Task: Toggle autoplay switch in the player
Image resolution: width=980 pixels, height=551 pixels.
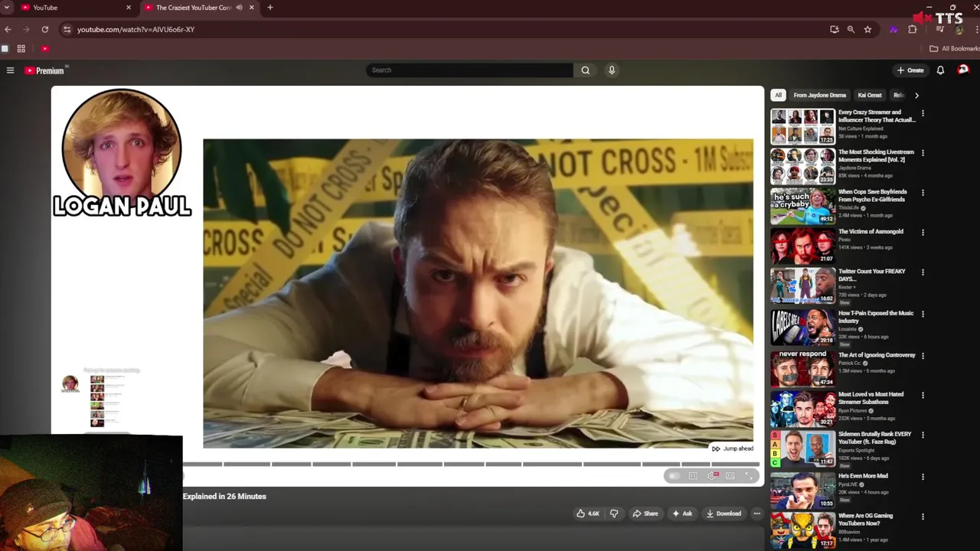Action: 674,476
